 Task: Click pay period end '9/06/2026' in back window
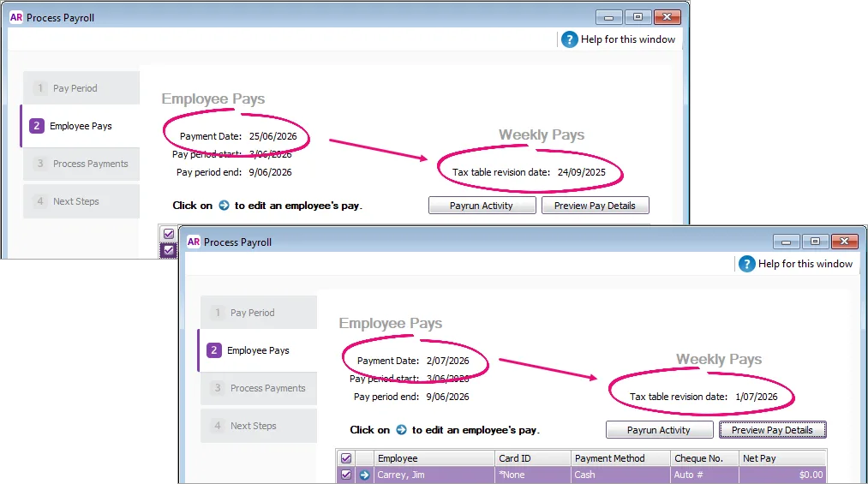pyautogui.click(x=270, y=172)
